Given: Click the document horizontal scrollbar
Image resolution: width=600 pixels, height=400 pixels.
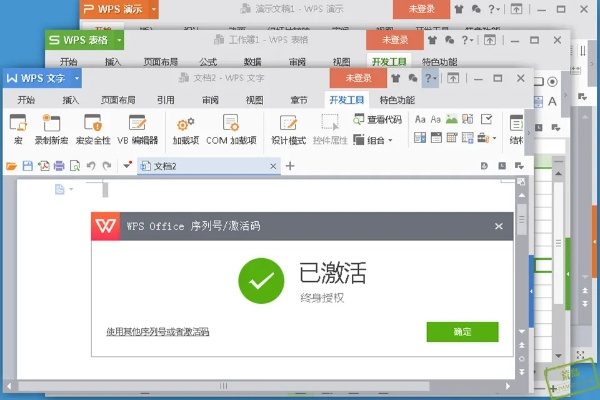Looking at the screenshot, I should coord(224,386).
